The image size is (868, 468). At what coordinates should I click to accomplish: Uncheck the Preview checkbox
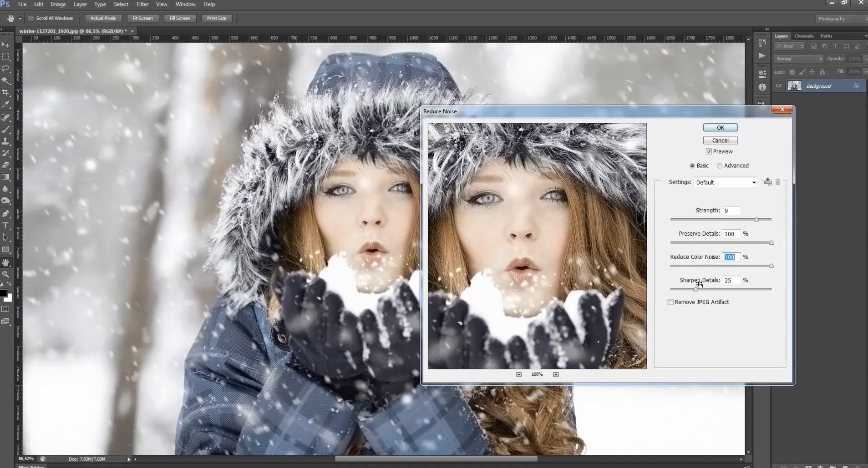pyautogui.click(x=709, y=151)
